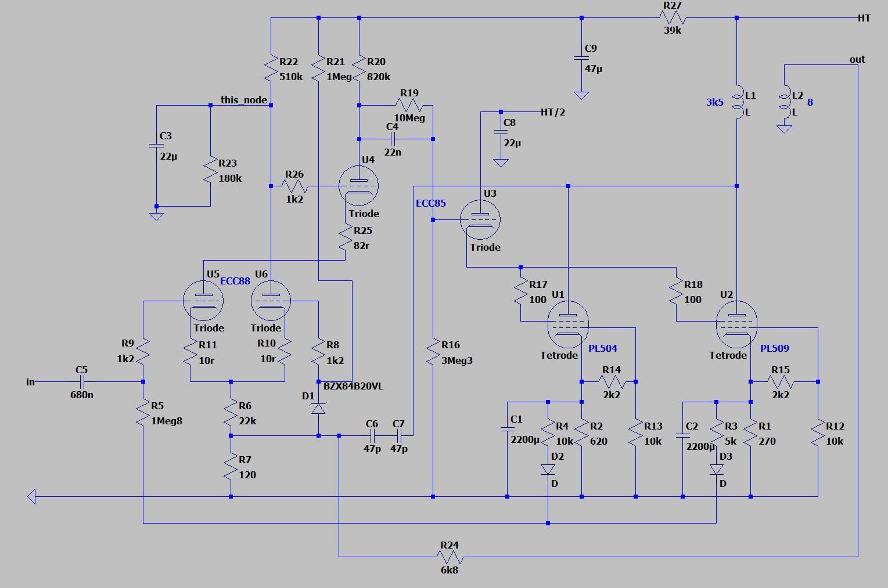The image size is (888, 588).
Task: Select inductor L2 secondary winding
Action: pos(784,103)
